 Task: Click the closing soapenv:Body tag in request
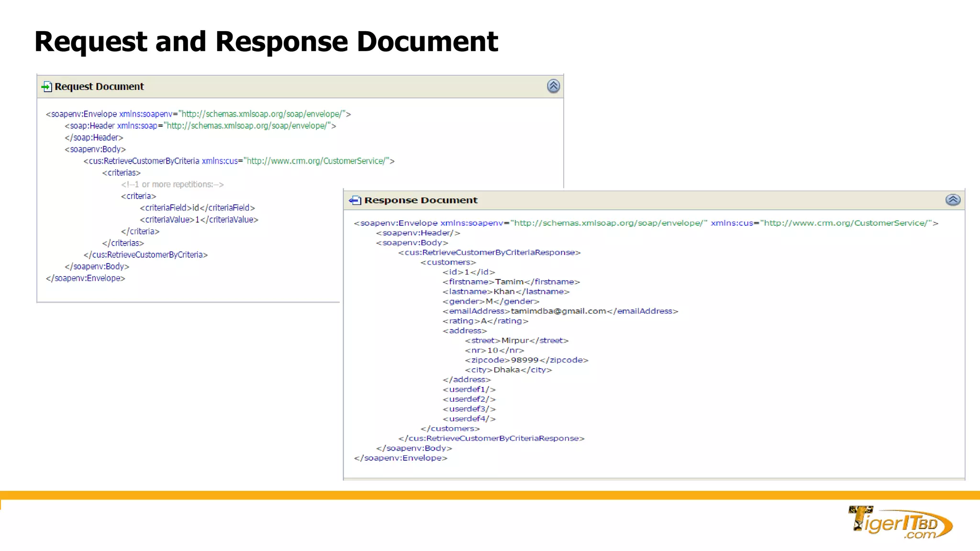coord(97,266)
